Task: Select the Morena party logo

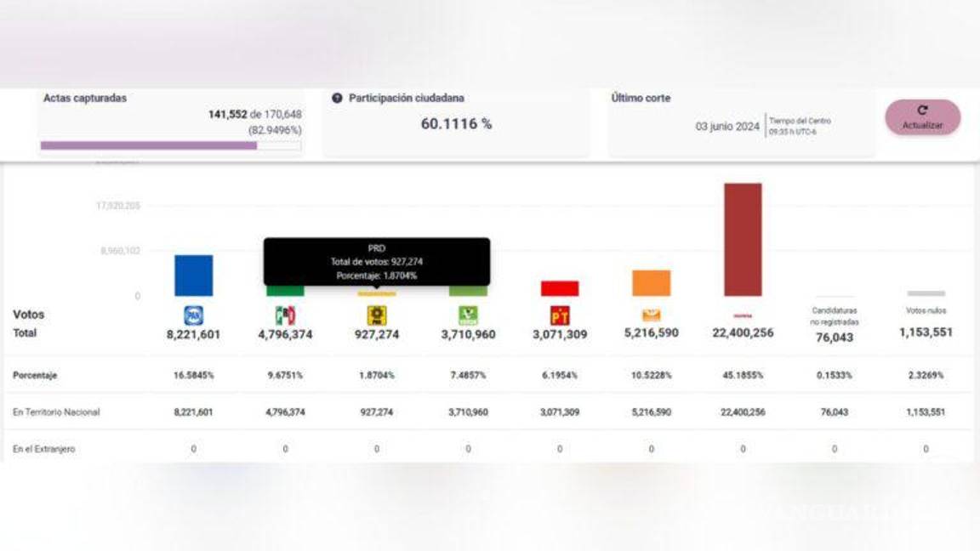Action: pyautogui.click(x=743, y=315)
